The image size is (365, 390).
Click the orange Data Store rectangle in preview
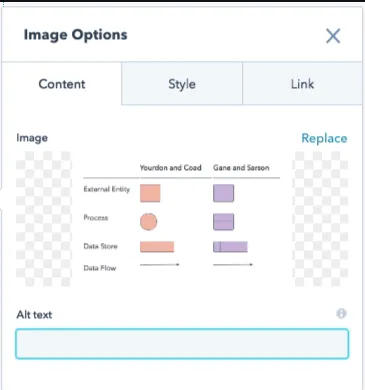157,247
